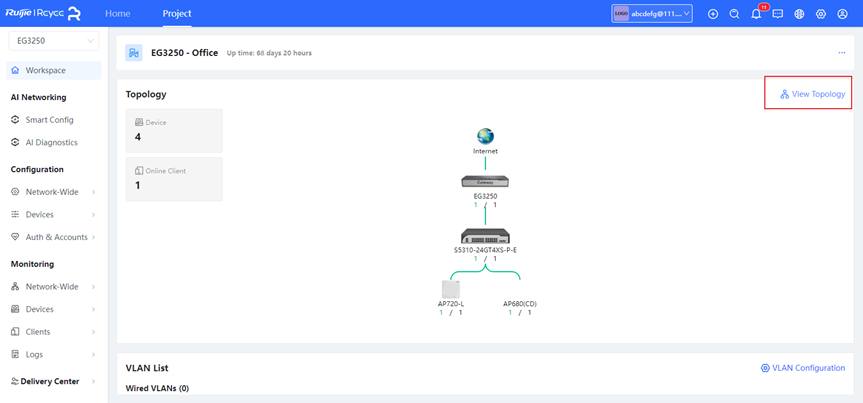
Task: Click the EG3250 - Office title
Action: pos(184,53)
